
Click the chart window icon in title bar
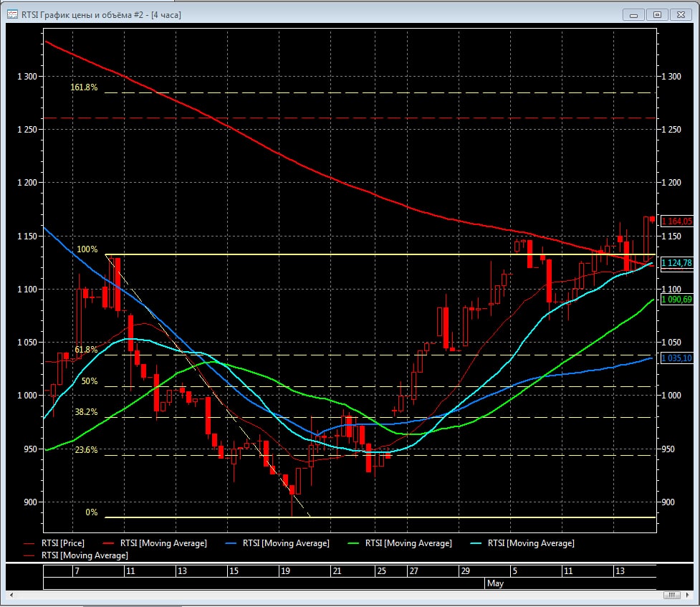coord(13,14)
